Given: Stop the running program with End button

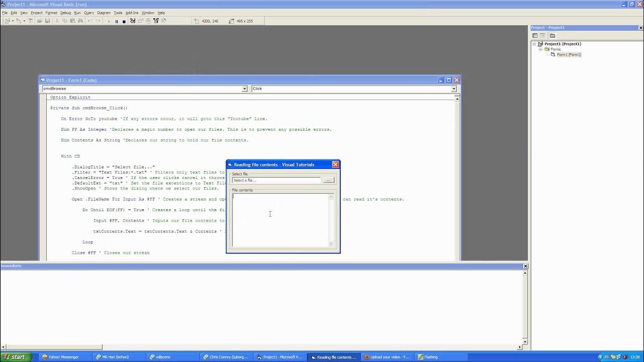Looking at the screenshot, I should coord(124,21).
